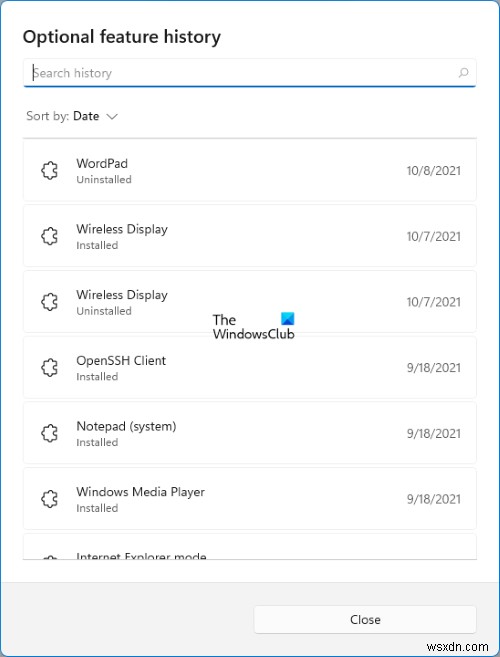Click the Optional feature history title
The width and height of the screenshot is (500, 657).
tap(122, 37)
